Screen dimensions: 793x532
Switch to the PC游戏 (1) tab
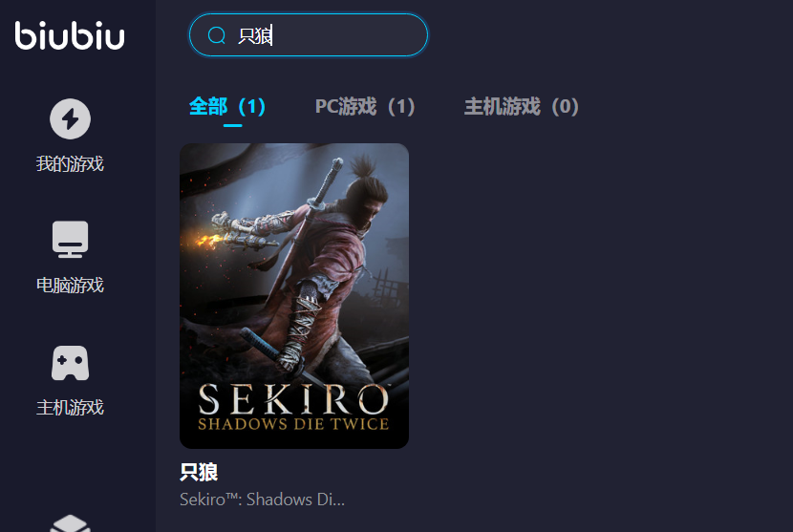[365, 107]
